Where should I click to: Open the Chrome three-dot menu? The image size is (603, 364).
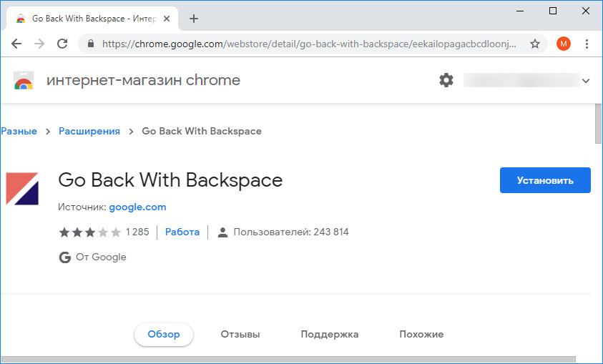(x=587, y=44)
